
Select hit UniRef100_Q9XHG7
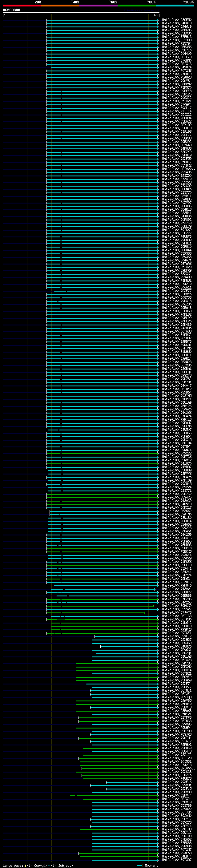(177, 640)
